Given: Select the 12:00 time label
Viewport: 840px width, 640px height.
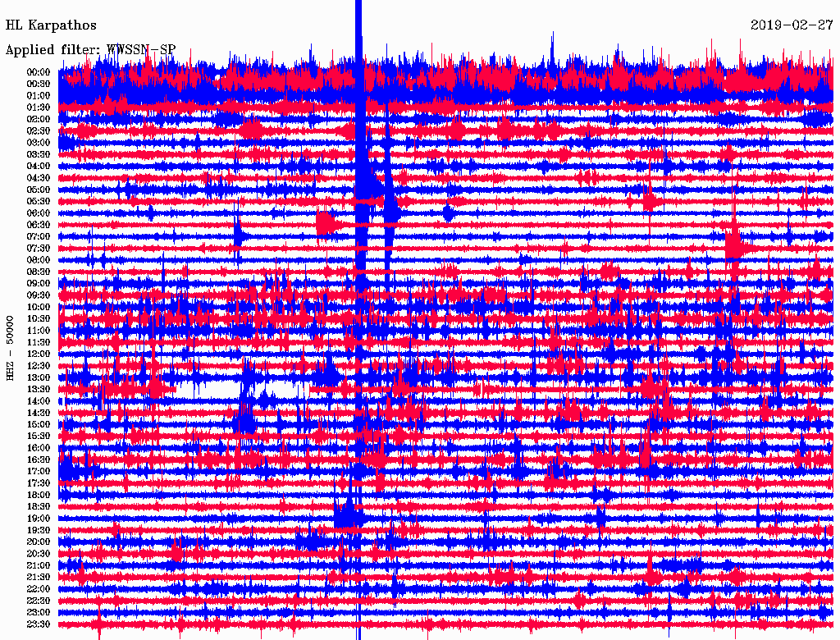Looking at the screenshot, I should (x=39, y=354).
